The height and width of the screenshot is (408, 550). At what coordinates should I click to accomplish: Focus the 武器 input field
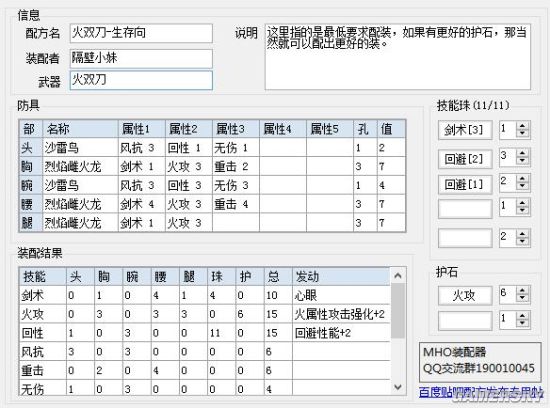coord(141,80)
